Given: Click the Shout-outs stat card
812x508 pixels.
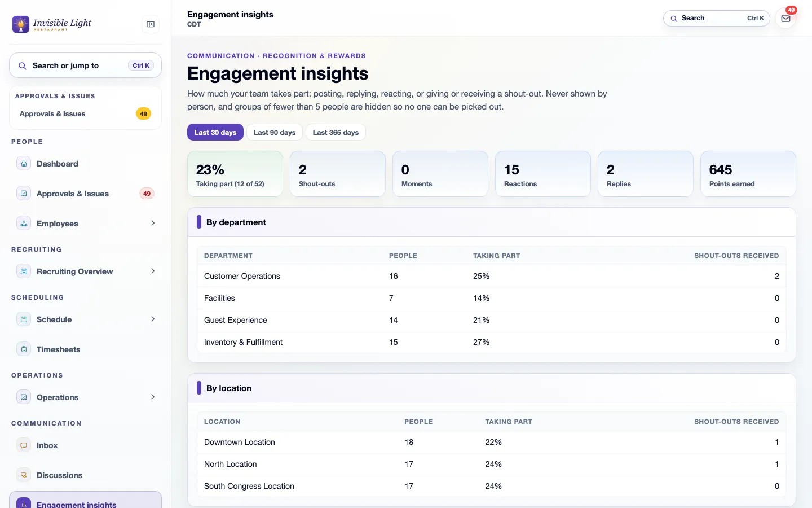Looking at the screenshot, I should pyautogui.click(x=338, y=174).
